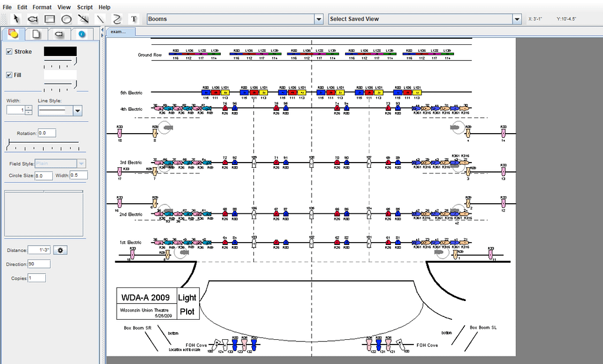Select the arrow selection tool

click(x=16, y=18)
